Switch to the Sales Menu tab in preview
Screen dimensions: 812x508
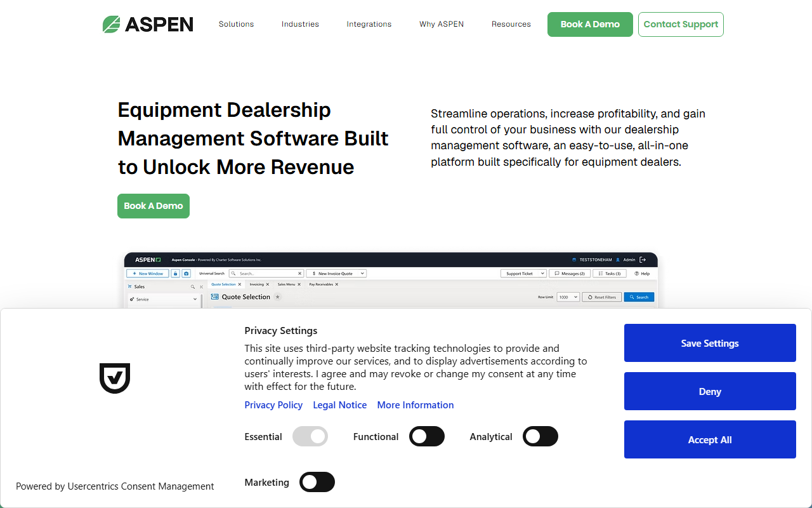pyautogui.click(x=286, y=284)
